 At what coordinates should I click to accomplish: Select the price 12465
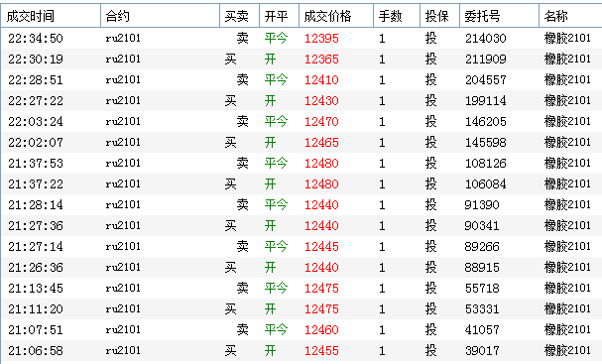point(321,143)
